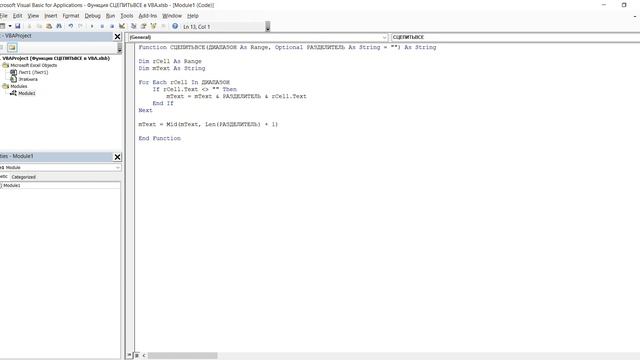This screenshot has width=640, height=360.
Task: Click the Reset (stop) toolbar icon
Action: 112,26
